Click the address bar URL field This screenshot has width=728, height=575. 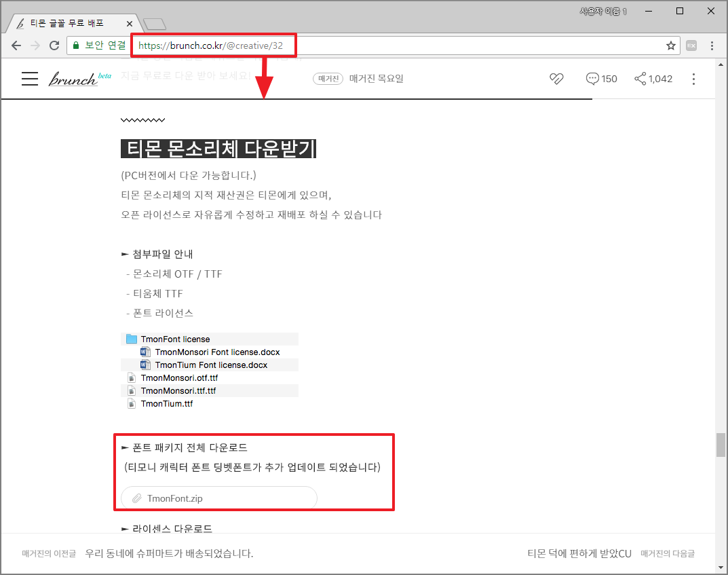(x=374, y=45)
